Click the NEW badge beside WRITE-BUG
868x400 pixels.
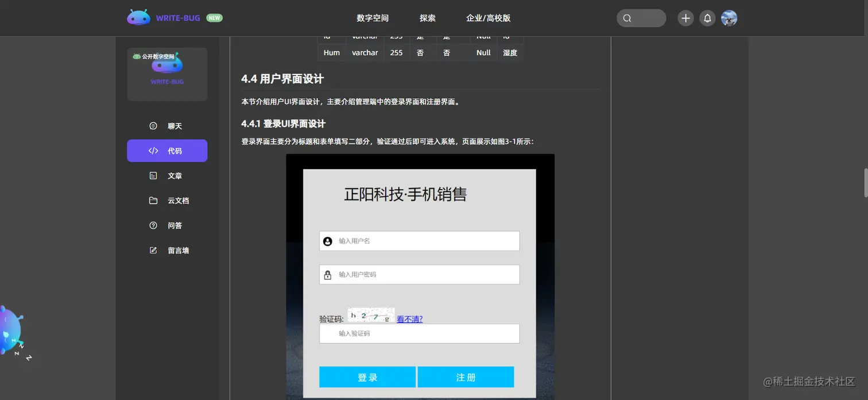[214, 18]
